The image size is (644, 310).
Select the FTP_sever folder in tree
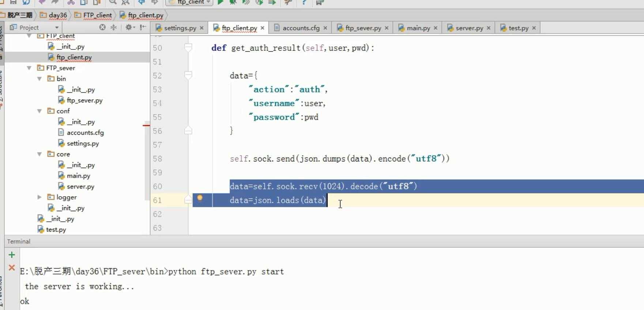tap(60, 68)
